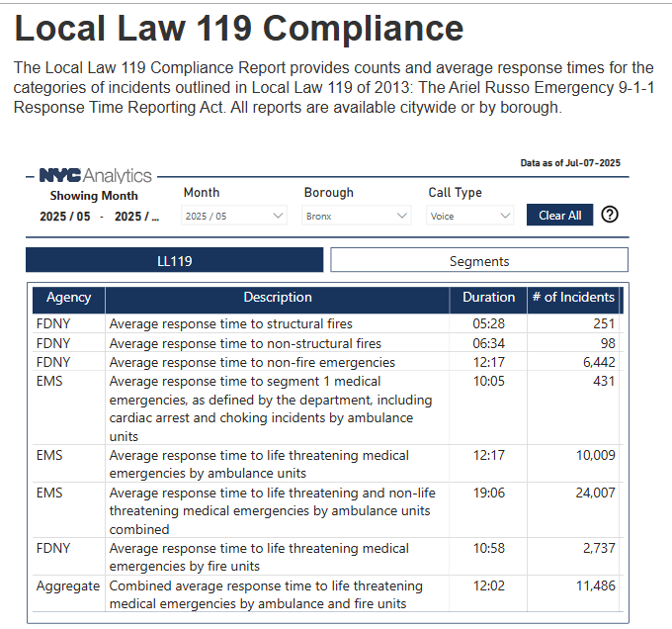Click the duration value 10:05
Screen dimensions: 672x629
pyautogui.click(x=488, y=381)
